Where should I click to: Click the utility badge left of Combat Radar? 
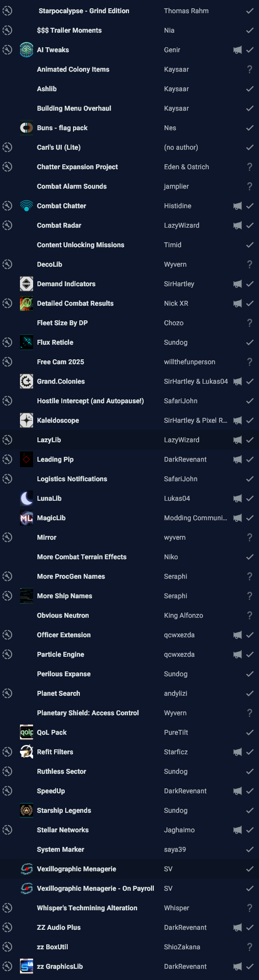coord(7,225)
